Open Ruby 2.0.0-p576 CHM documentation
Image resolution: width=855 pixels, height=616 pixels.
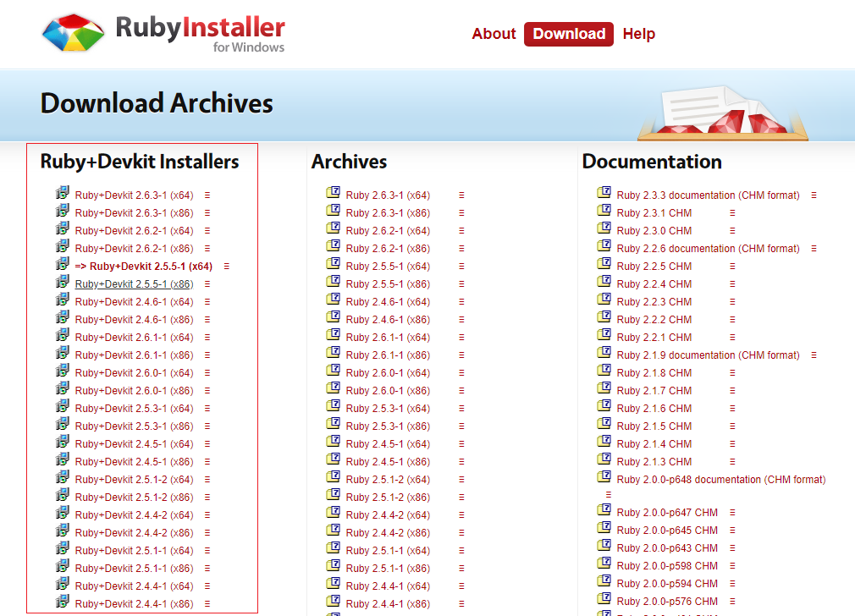pyautogui.click(x=667, y=602)
